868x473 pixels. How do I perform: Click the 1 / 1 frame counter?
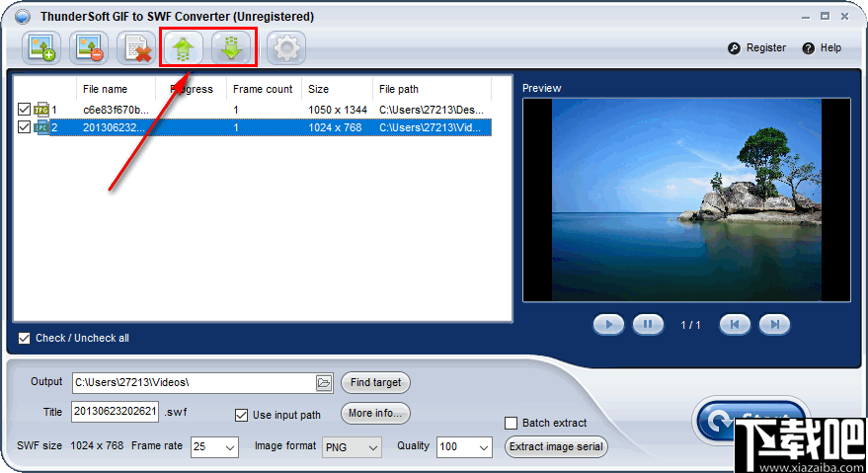point(690,325)
